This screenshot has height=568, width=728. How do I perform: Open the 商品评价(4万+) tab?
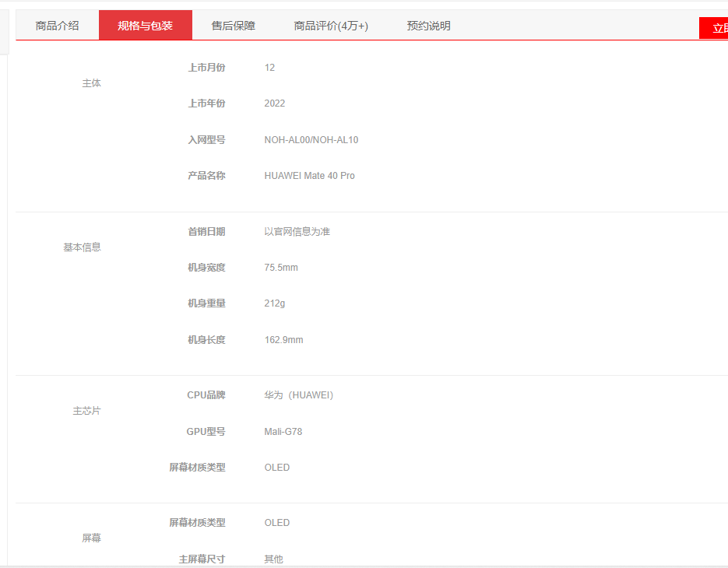pyautogui.click(x=331, y=26)
